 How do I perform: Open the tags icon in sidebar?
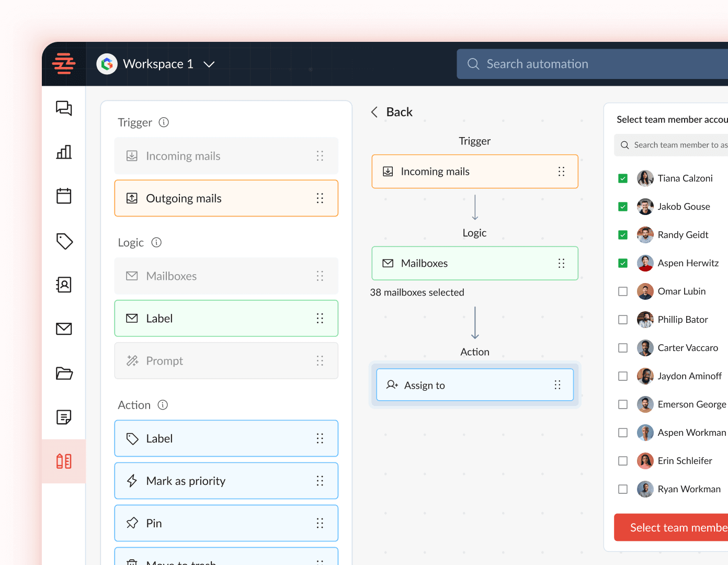64,241
